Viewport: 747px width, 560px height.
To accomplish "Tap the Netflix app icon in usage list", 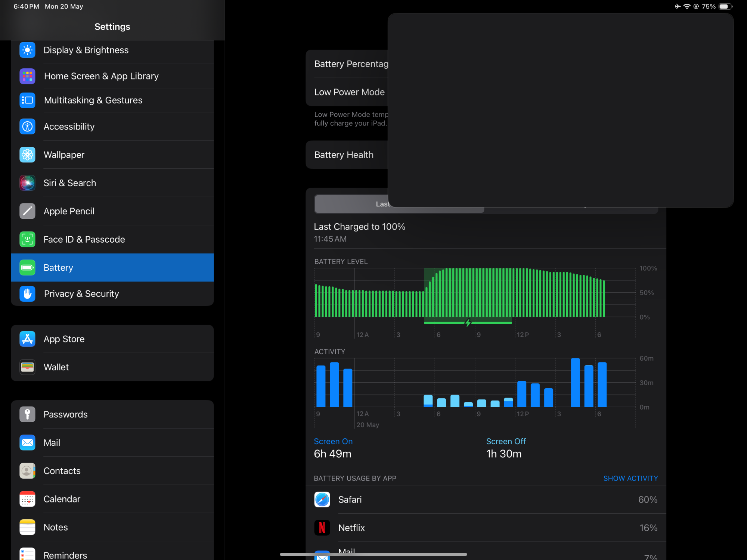I will [x=322, y=528].
